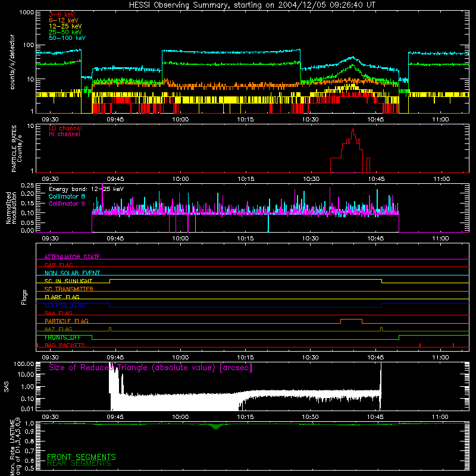Click the LO channel legend label
Image resolution: width=476 pixels, height=476 pixels.
coord(65,128)
